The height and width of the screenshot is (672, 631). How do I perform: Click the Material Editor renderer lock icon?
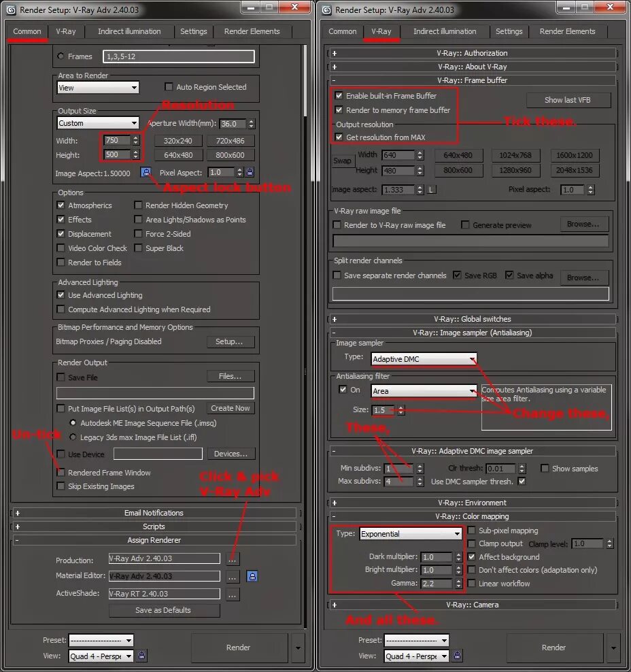(x=252, y=576)
